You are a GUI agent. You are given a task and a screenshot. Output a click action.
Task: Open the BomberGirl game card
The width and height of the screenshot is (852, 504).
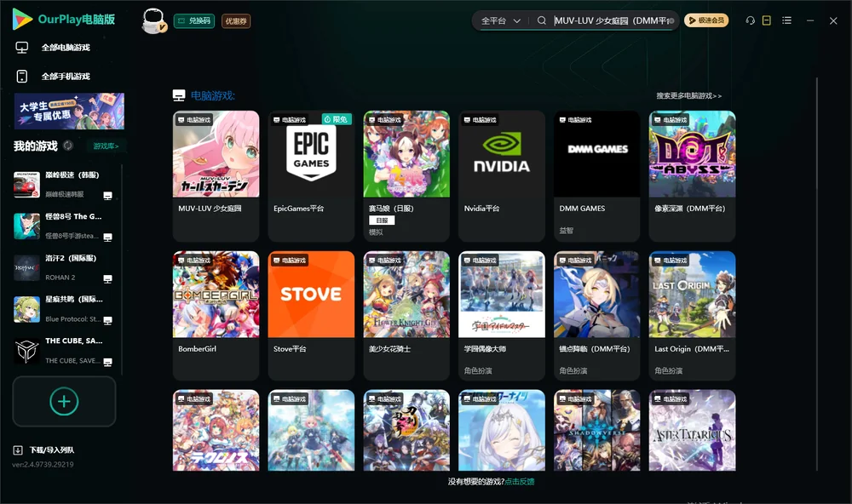(x=216, y=316)
